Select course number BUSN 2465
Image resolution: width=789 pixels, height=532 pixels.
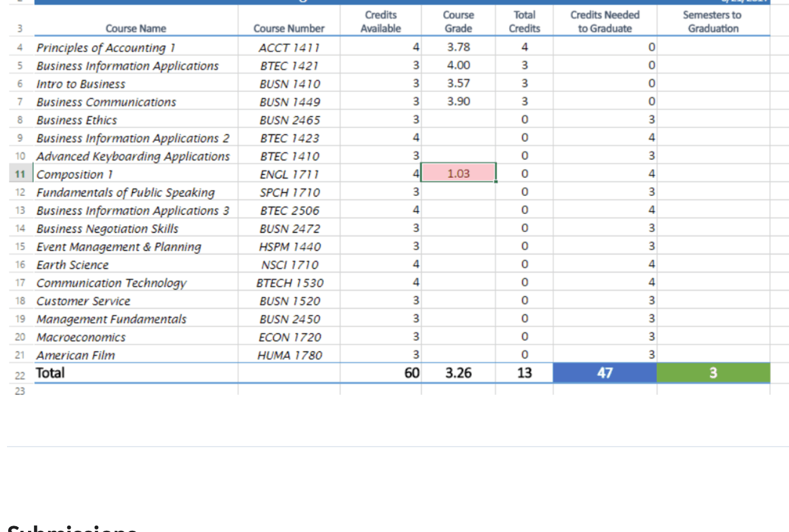click(289, 119)
